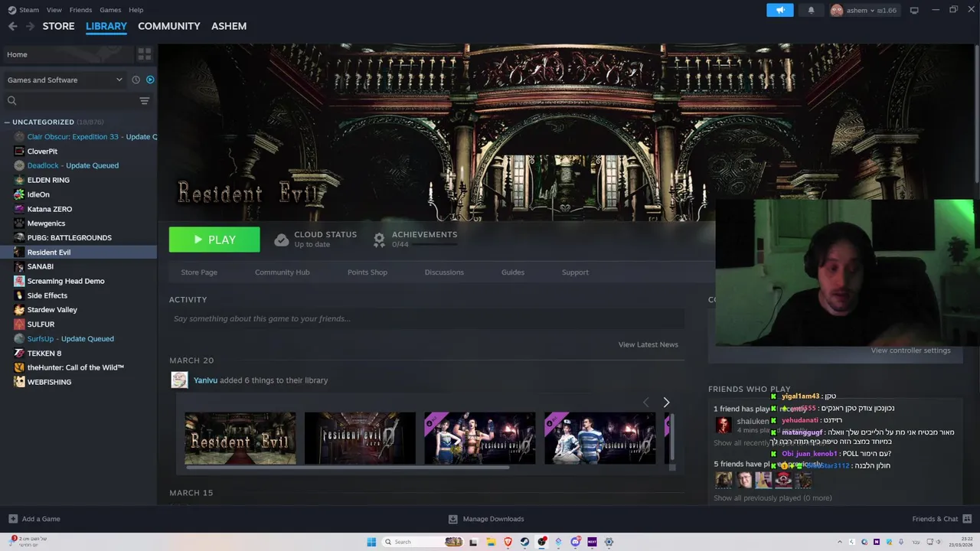
Task: Open the Achievements gear icon
Action: [379, 240]
